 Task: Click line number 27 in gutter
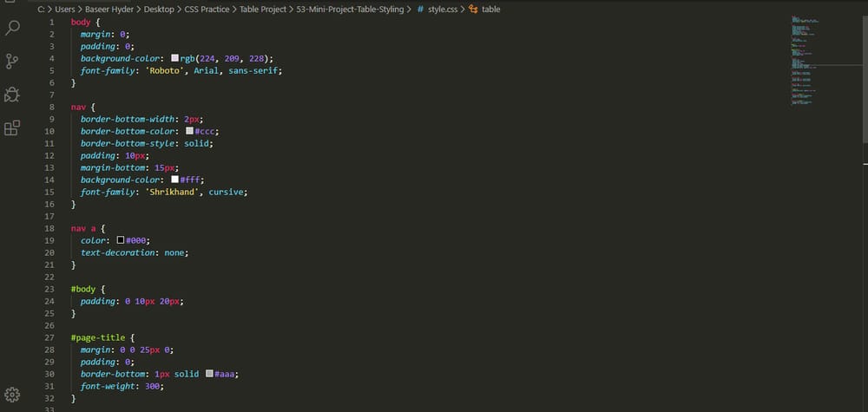pos(49,337)
